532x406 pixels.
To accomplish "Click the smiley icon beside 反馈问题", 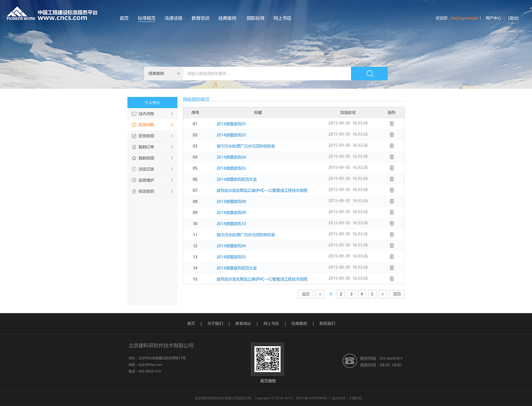I will click(x=134, y=124).
